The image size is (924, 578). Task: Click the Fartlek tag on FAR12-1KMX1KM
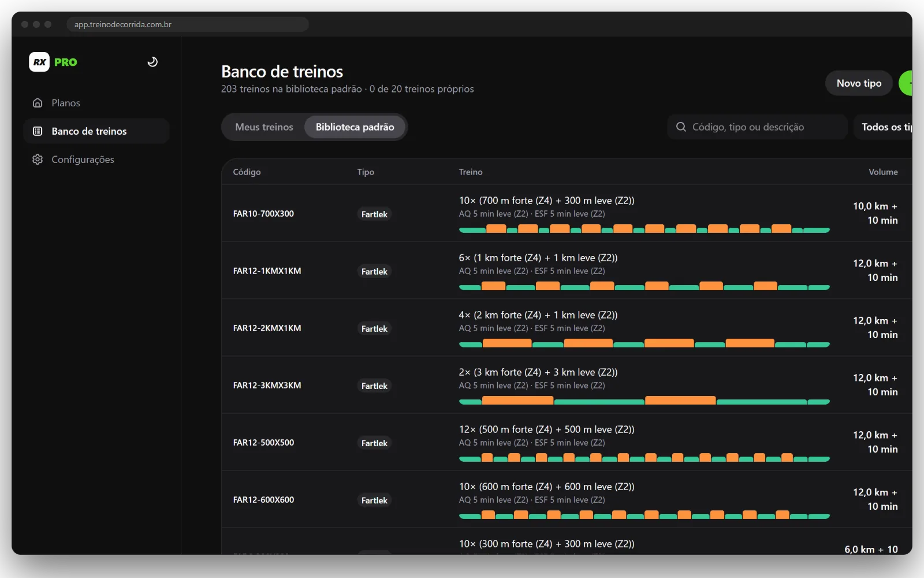click(374, 271)
